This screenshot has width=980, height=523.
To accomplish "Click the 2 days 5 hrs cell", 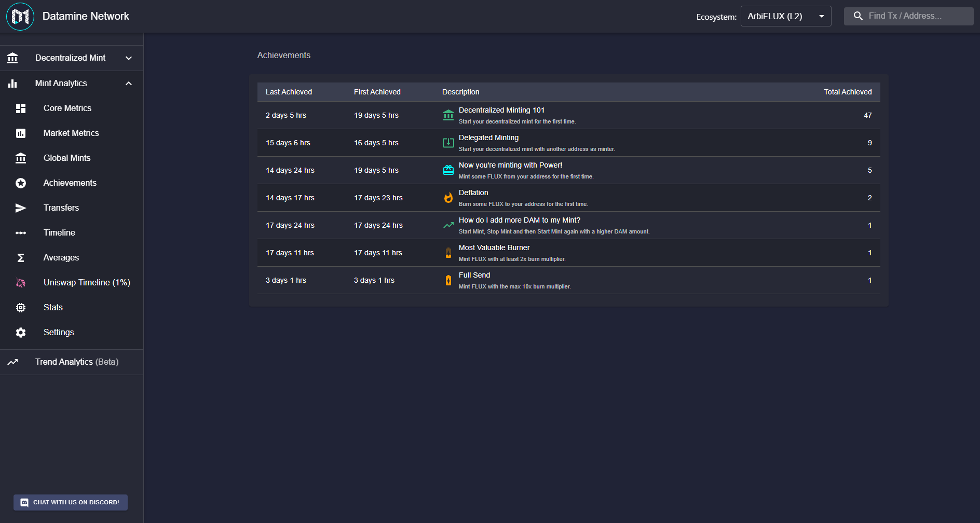I will click(x=286, y=115).
